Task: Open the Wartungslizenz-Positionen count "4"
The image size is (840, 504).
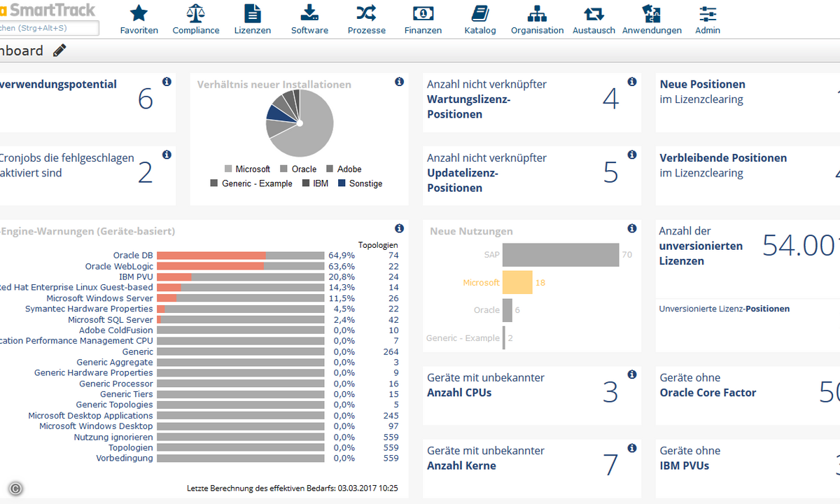Action: tap(610, 99)
